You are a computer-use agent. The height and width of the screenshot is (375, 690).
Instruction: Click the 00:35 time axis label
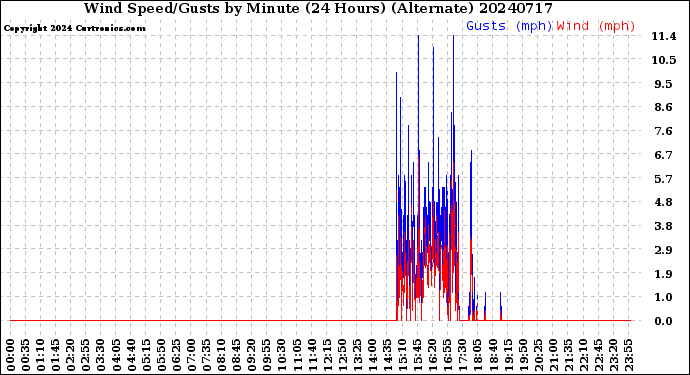click(26, 355)
